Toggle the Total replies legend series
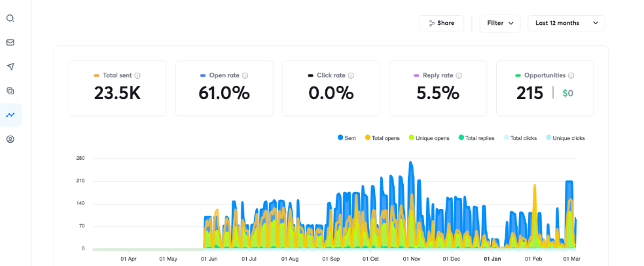Viewport: 644px width, 266px height. (x=476, y=138)
